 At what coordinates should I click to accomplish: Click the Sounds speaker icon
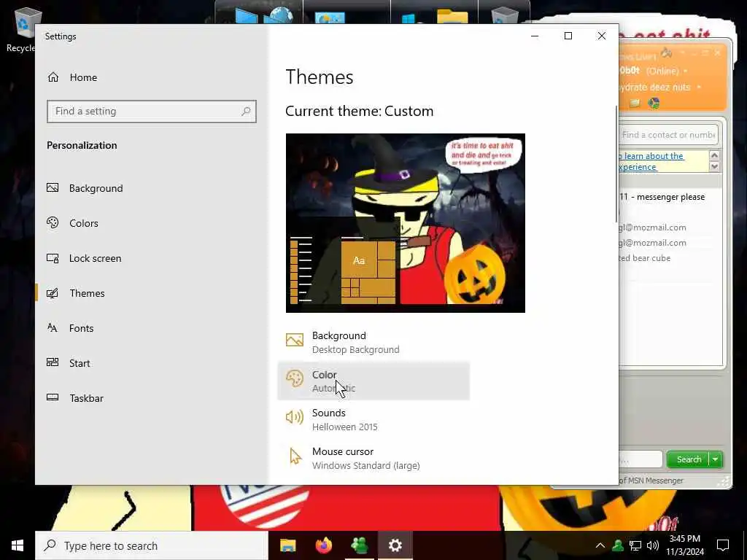tap(295, 417)
